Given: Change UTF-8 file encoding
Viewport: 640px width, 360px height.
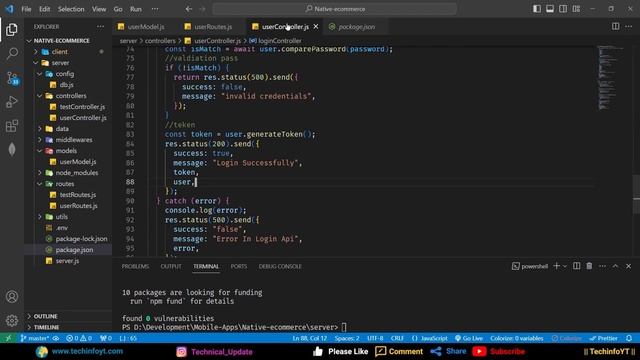Looking at the screenshot, I should click(375, 338).
